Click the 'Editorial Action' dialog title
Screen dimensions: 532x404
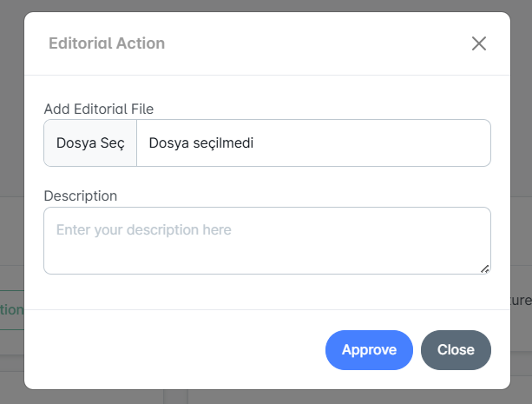point(107,43)
